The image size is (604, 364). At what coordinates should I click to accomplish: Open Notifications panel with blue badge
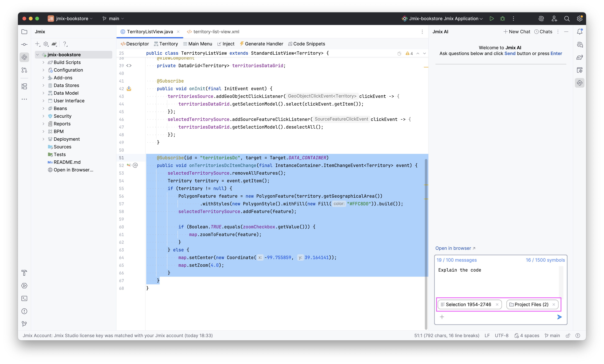click(580, 31)
